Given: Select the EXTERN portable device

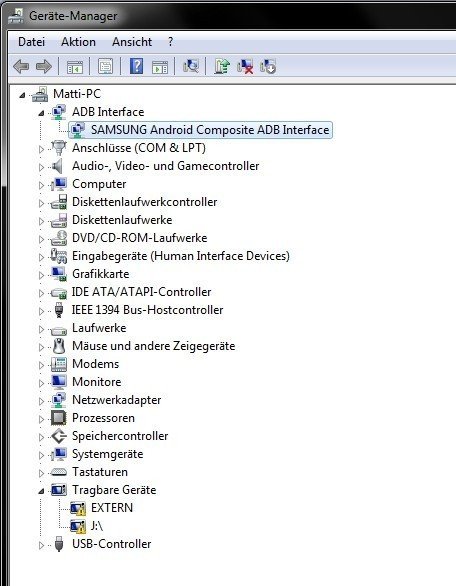Looking at the screenshot, I should 112,508.
